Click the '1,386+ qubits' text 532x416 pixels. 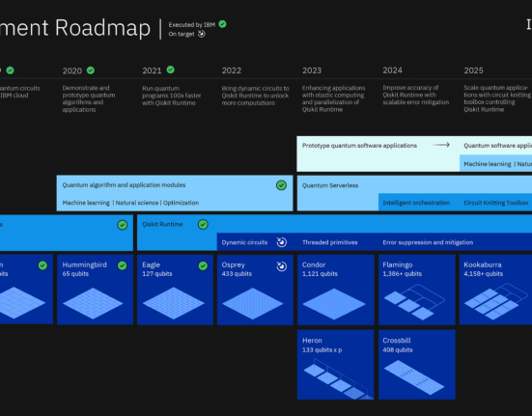(x=403, y=273)
